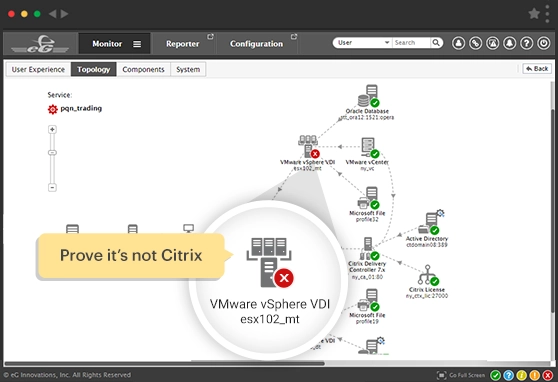Viewport: 558px width, 382px height.
Task: Click in the Search input field
Action: [411, 43]
